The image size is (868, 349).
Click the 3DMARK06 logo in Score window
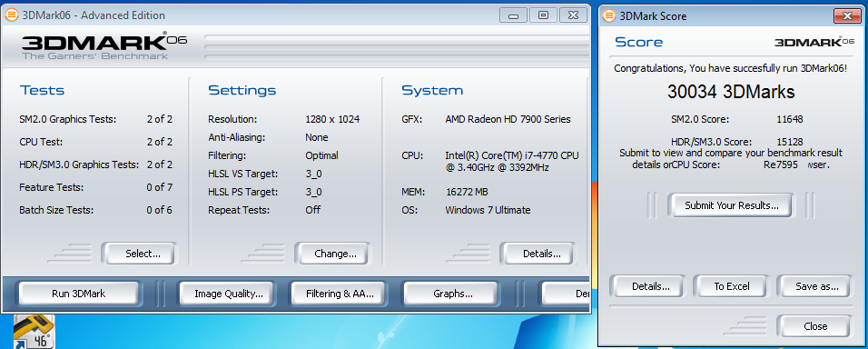pos(814,42)
